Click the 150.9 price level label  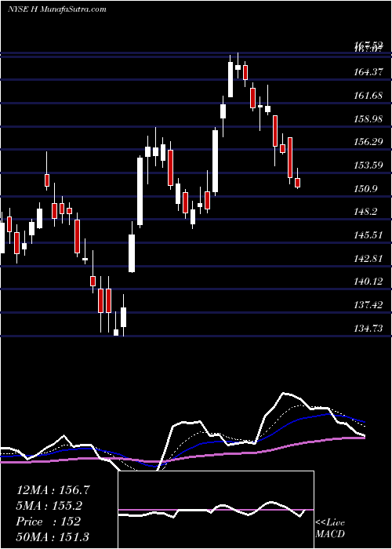pos(366,189)
